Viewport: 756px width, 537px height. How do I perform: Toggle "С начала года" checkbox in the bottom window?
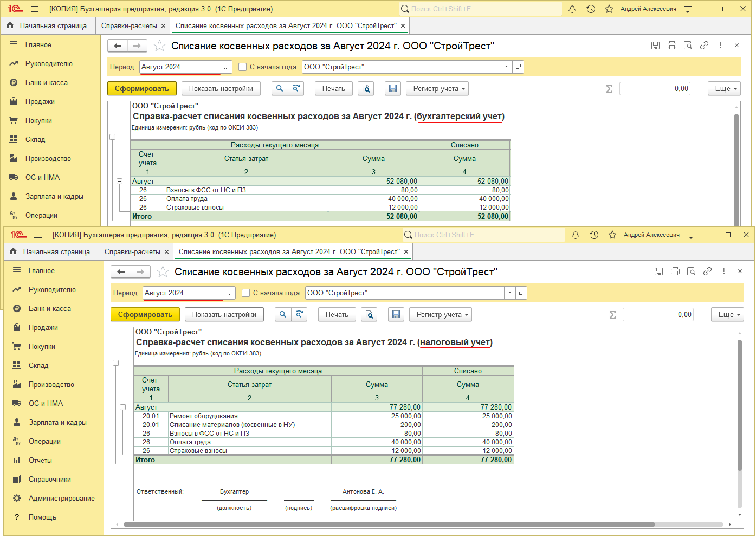[x=246, y=293]
